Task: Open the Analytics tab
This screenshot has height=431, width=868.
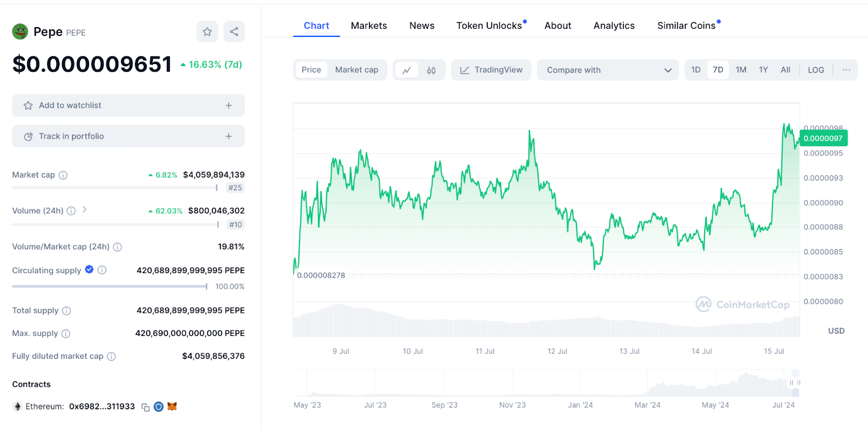Action: pyautogui.click(x=614, y=26)
